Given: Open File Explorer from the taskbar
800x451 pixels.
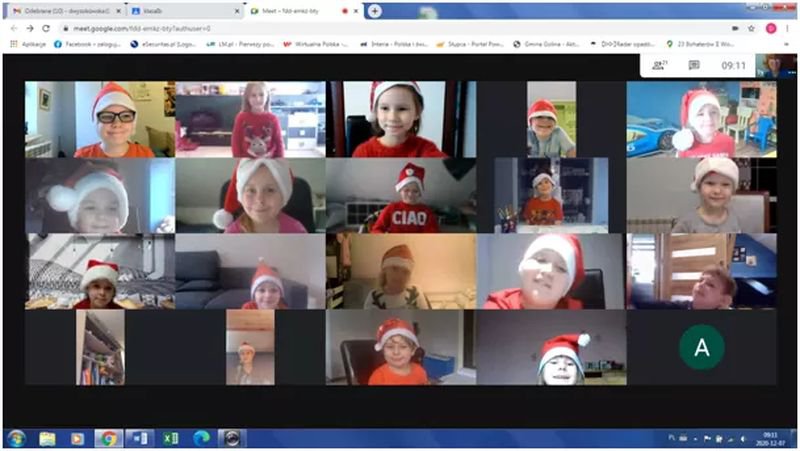Looking at the screenshot, I should point(47,438).
